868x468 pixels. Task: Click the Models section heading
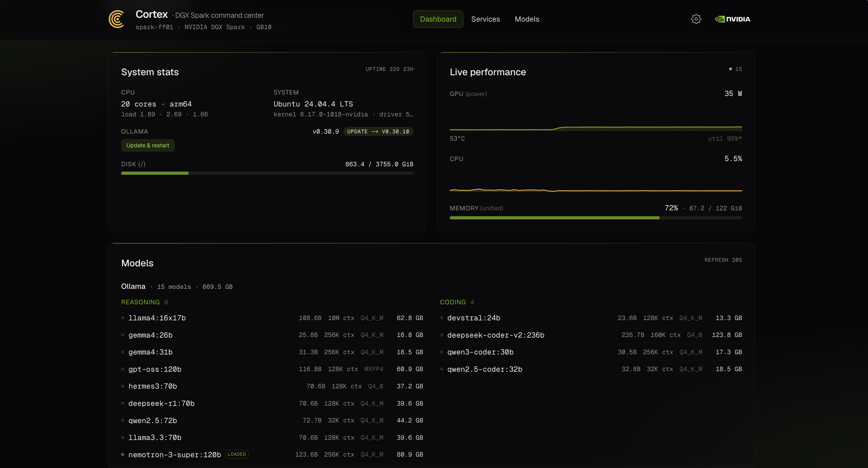137,263
